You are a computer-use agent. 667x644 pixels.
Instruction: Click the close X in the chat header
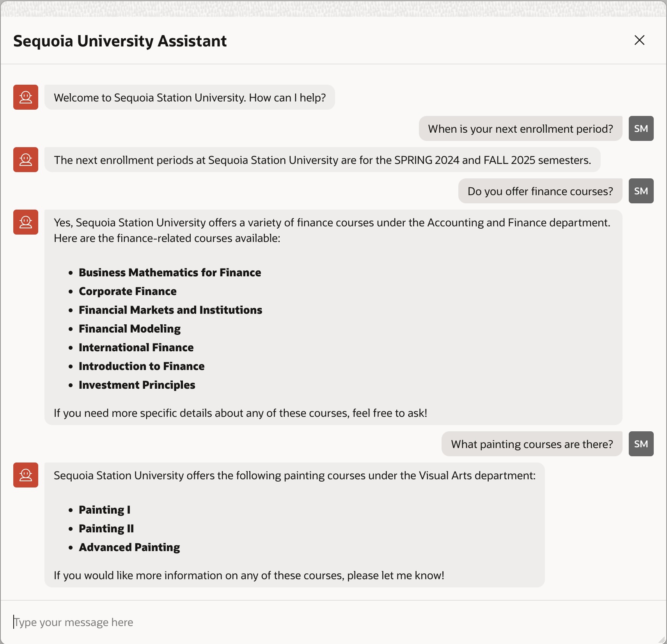coord(639,40)
